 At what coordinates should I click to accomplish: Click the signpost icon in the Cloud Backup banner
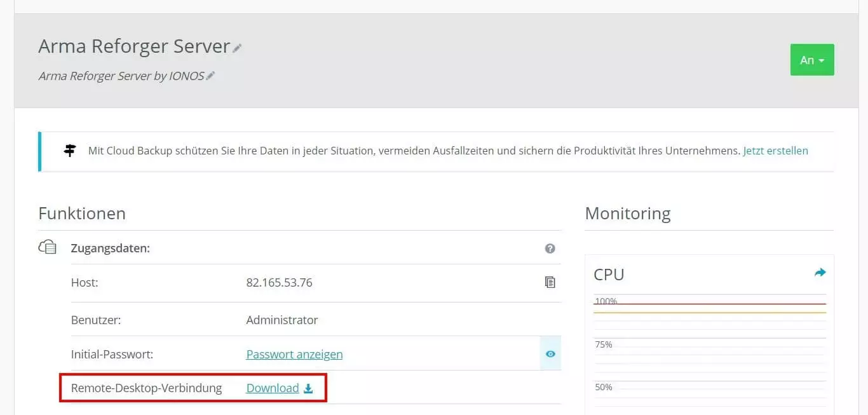click(70, 151)
